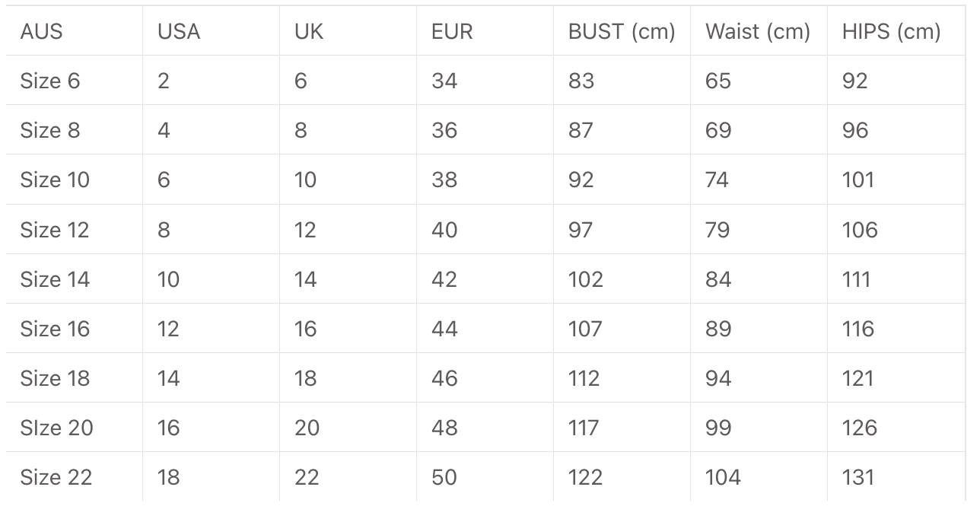This screenshot has height=522, width=980.
Task: Select the Size 14 row label
Action: coord(55,280)
